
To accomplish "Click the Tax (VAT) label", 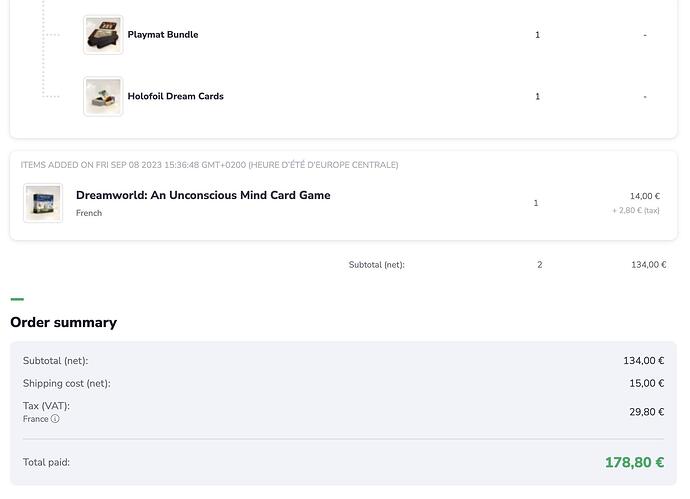I will click(46, 406).
